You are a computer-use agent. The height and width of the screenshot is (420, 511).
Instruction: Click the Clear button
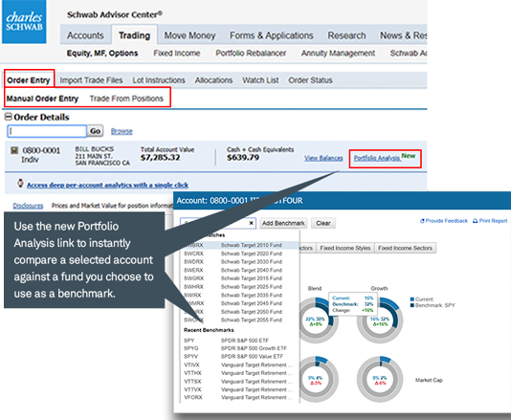click(x=322, y=223)
